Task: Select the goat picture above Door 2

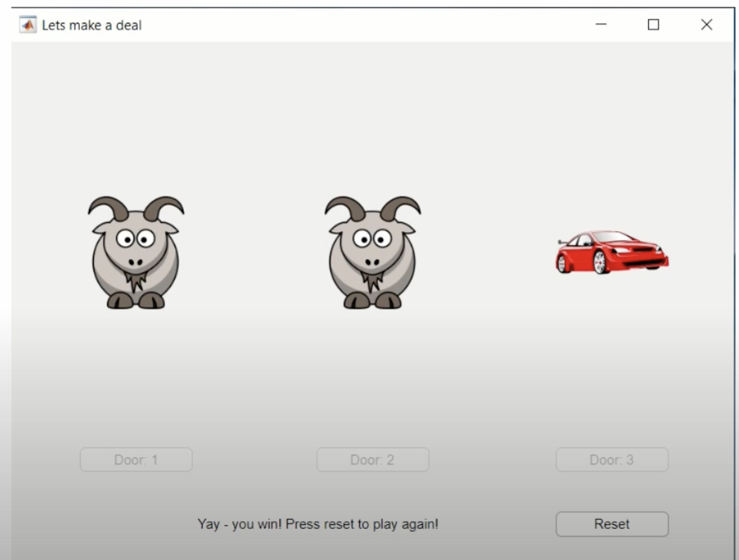Action: coord(373,253)
